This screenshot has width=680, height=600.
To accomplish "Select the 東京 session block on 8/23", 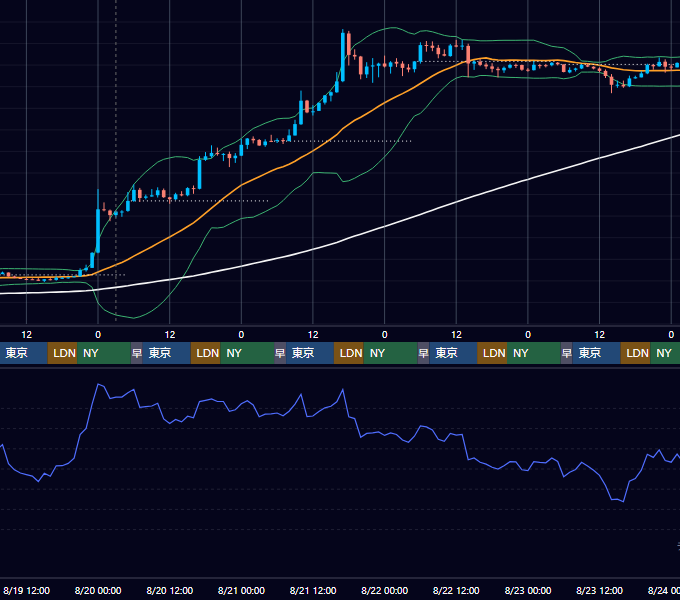I will click(596, 353).
